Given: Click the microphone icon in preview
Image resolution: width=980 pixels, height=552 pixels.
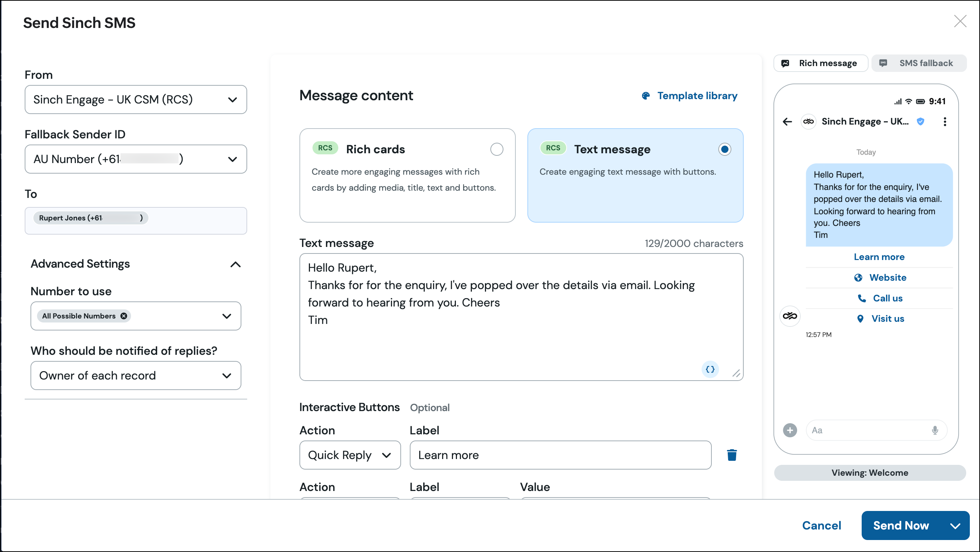Looking at the screenshot, I should tap(935, 430).
